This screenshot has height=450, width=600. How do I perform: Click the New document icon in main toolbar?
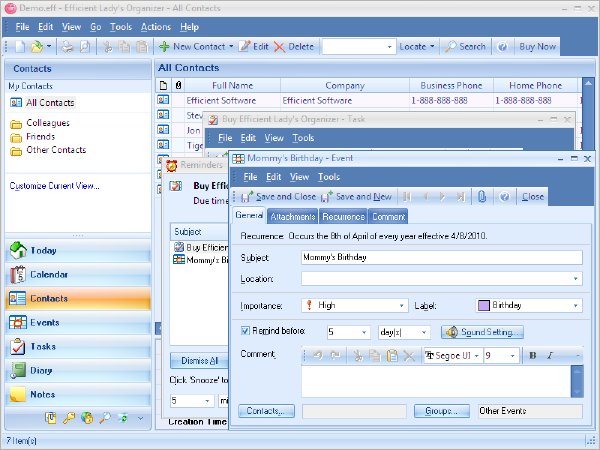coord(20,47)
